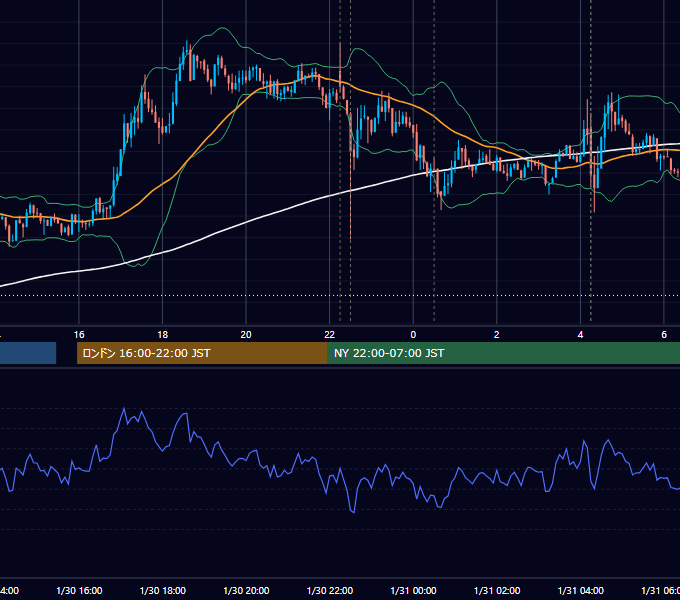Click the 1/30 22:00 date label
The image size is (680, 600).
click(330, 590)
